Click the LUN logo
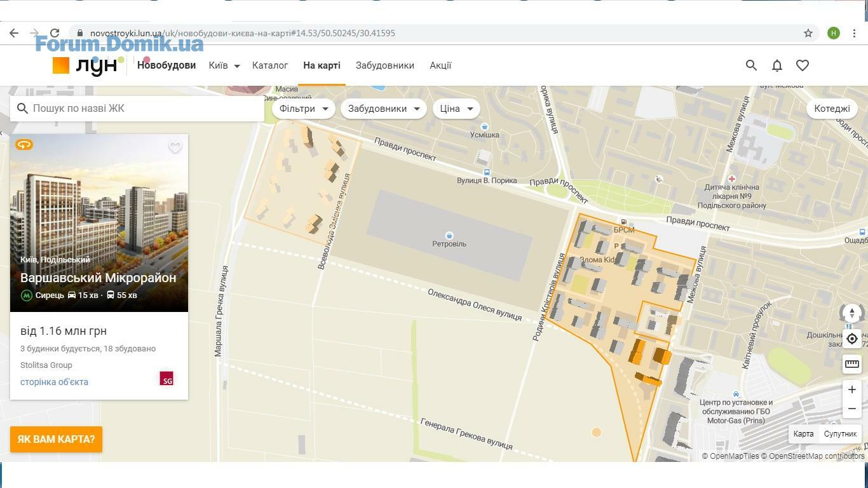The height and width of the screenshot is (488, 868). click(86, 65)
